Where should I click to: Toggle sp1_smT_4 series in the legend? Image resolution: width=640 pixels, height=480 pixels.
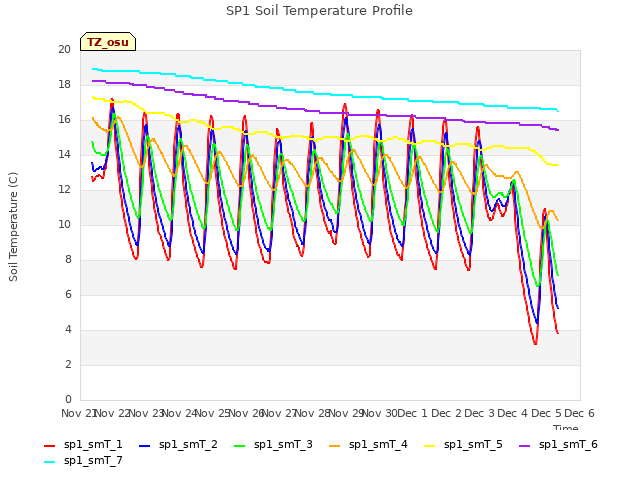click(x=368, y=444)
